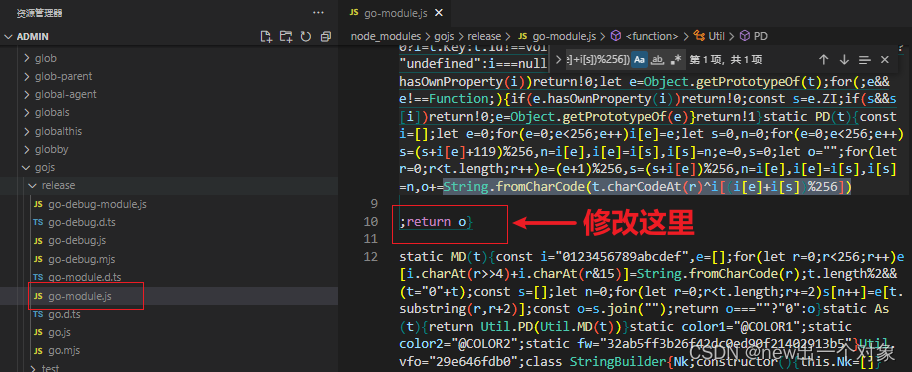Close the go-module.js editor tab

coord(439,13)
